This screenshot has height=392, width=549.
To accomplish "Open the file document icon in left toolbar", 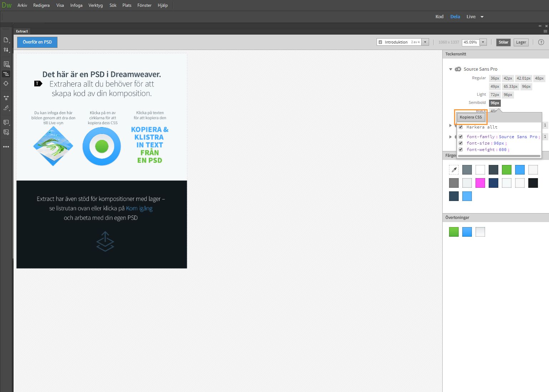I will (x=6, y=40).
